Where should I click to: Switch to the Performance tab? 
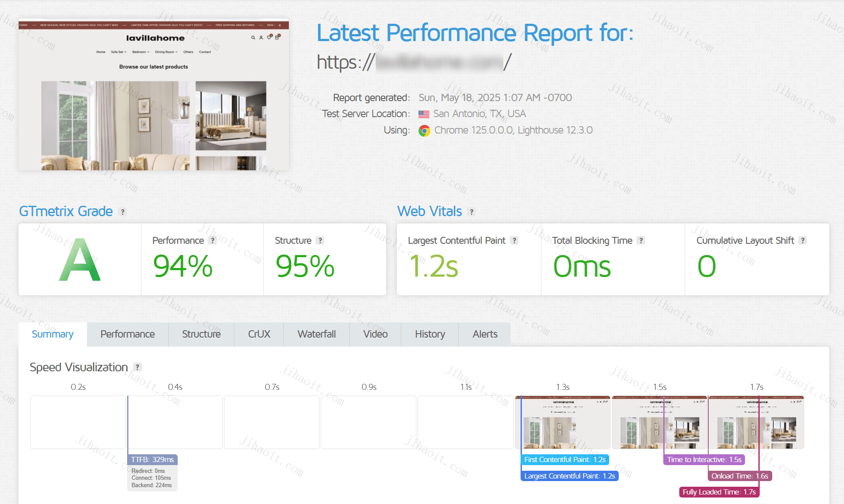(x=128, y=334)
